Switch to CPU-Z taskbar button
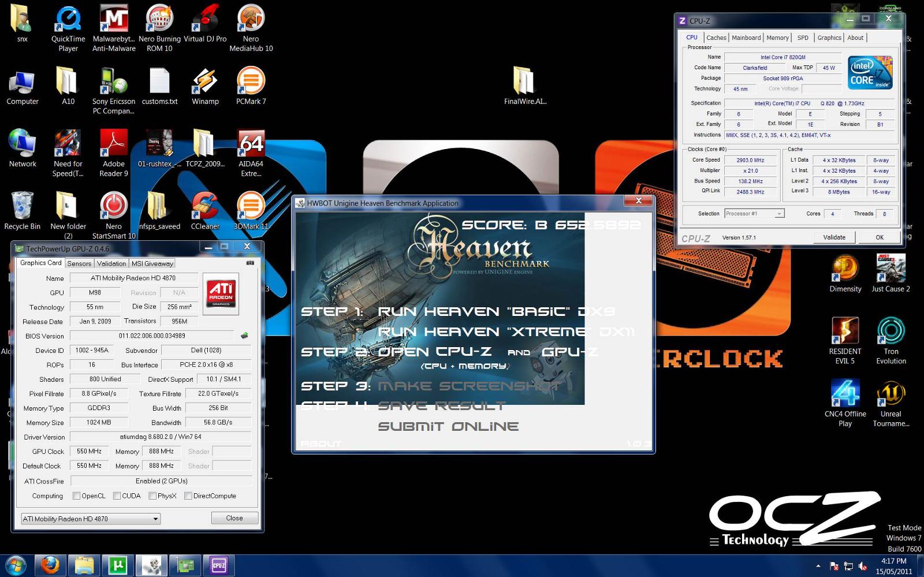Screen dimensions: 924x577 [x=219, y=566]
